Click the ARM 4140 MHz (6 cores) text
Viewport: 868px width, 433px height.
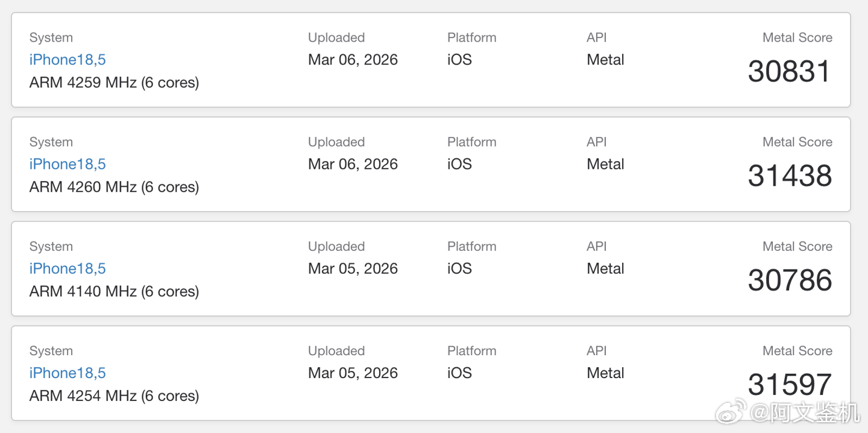click(x=114, y=291)
